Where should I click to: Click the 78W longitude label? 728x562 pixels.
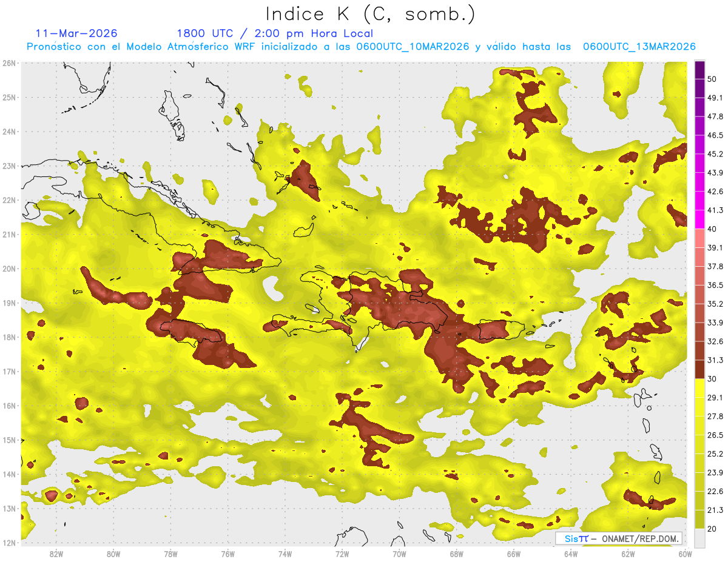170,554
